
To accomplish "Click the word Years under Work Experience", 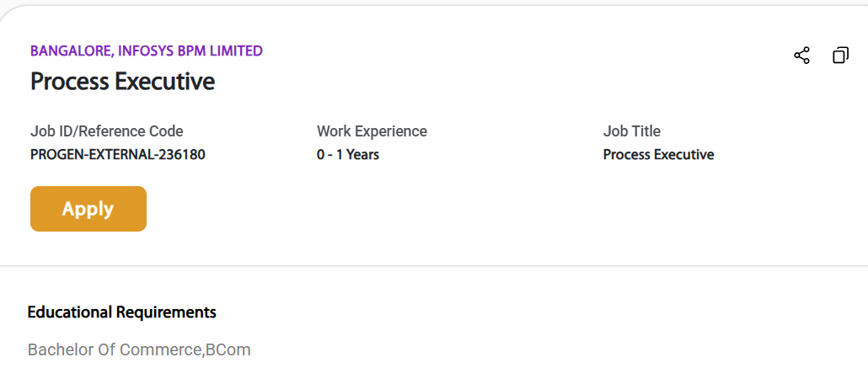I will pos(362,155).
